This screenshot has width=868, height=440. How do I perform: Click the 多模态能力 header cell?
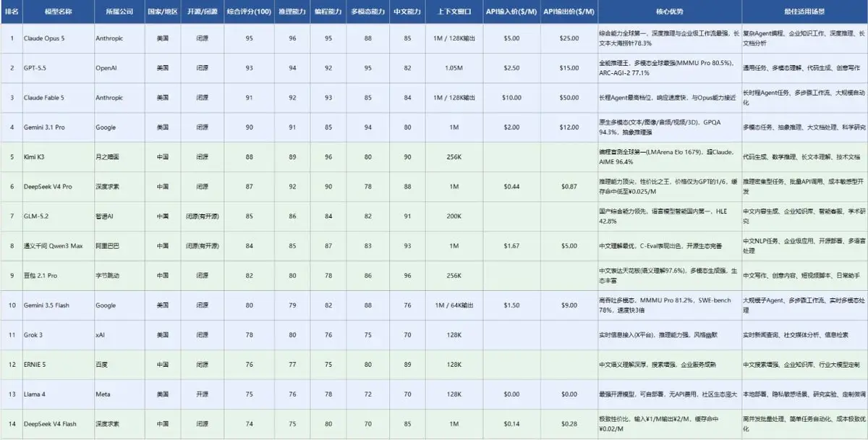coord(368,12)
